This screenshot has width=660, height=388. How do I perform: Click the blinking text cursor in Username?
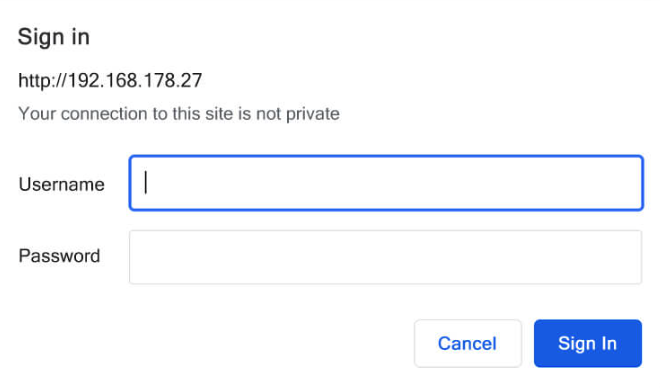146,182
